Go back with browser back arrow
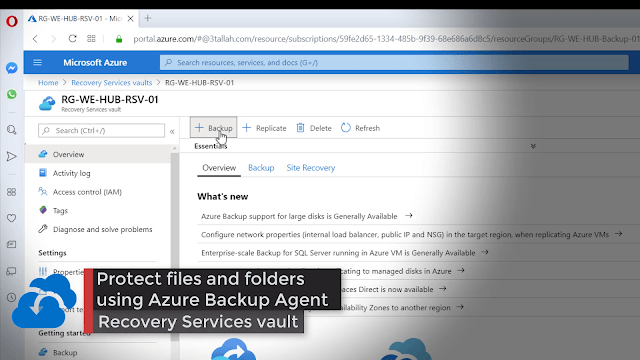The height and width of the screenshot is (360, 640). coord(36,39)
